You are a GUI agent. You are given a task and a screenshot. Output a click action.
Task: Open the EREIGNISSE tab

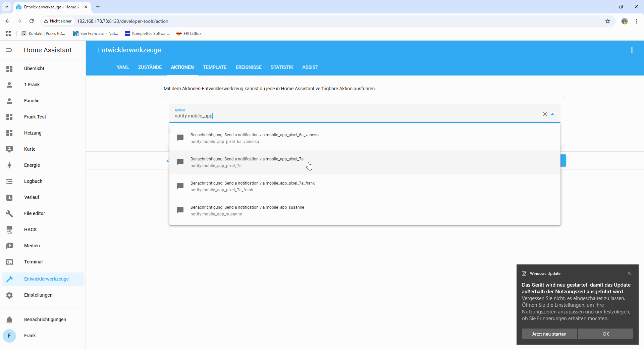(249, 67)
